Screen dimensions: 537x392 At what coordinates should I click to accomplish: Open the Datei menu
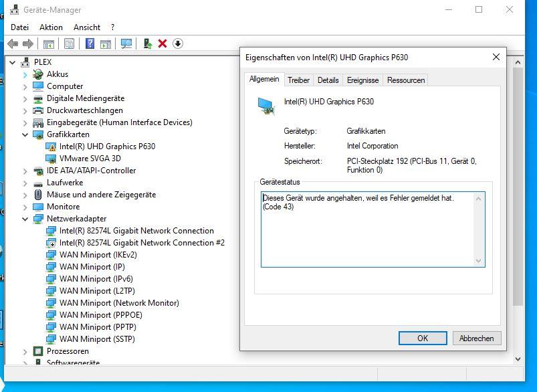19,27
